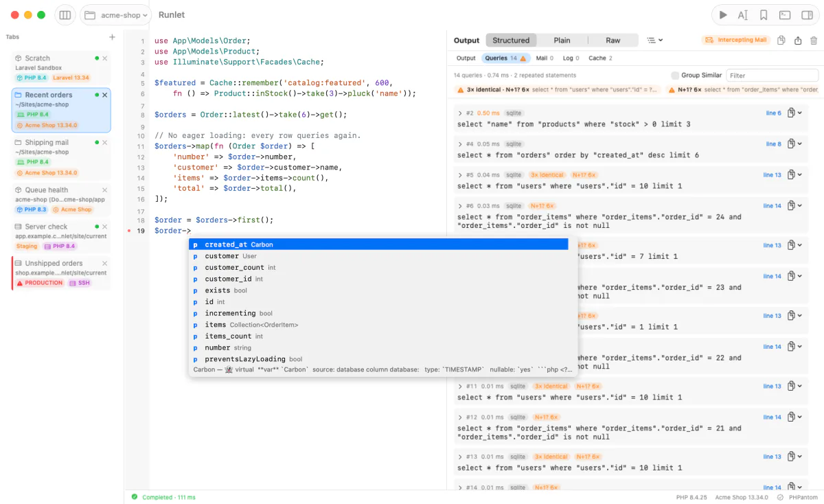Close the Shipping mail tab

pyautogui.click(x=105, y=142)
